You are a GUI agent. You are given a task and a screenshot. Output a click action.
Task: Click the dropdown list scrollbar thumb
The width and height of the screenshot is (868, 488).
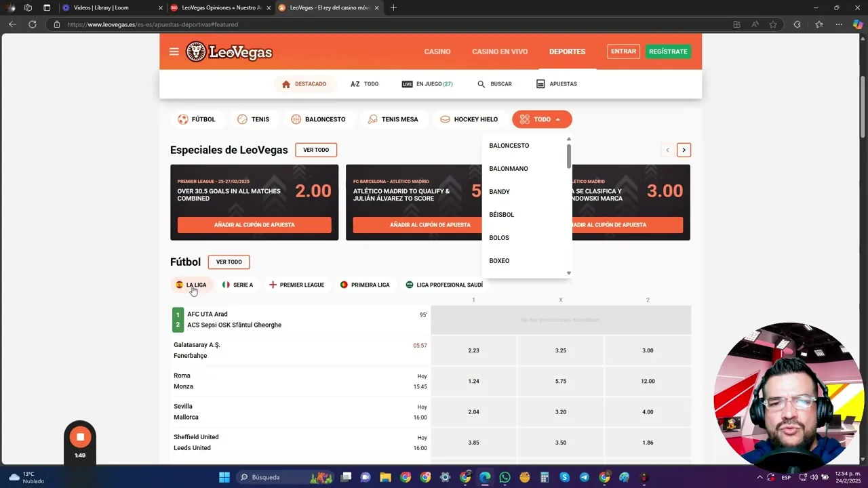(x=569, y=155)
